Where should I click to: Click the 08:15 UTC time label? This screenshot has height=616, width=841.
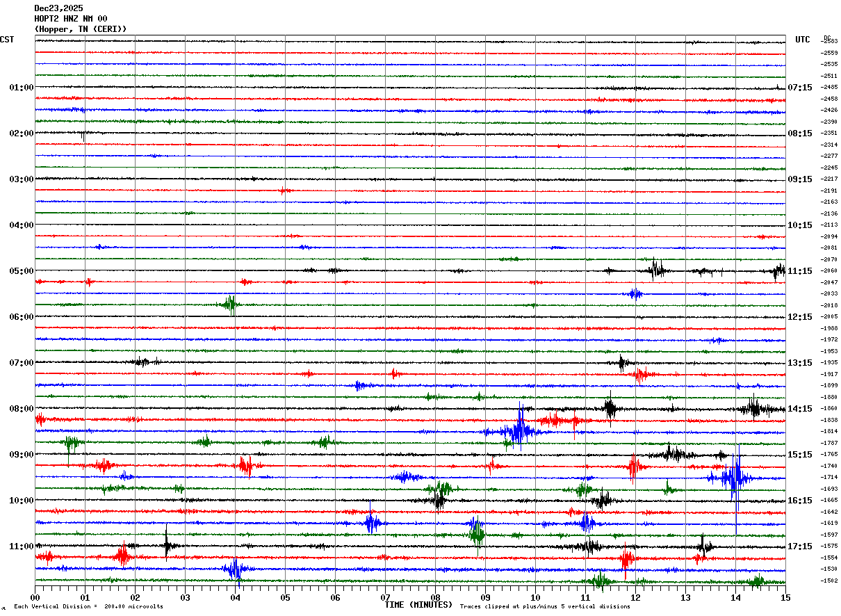[800, 133]
